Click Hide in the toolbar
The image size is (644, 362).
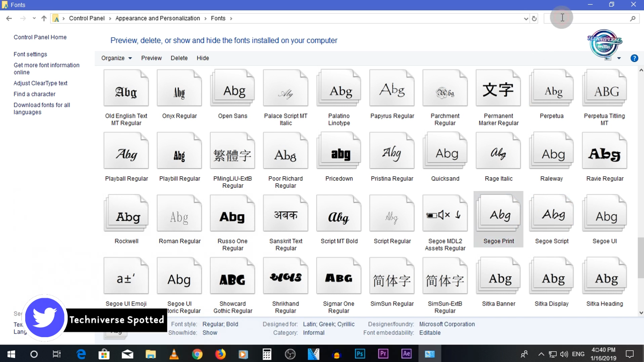(203, 58)
